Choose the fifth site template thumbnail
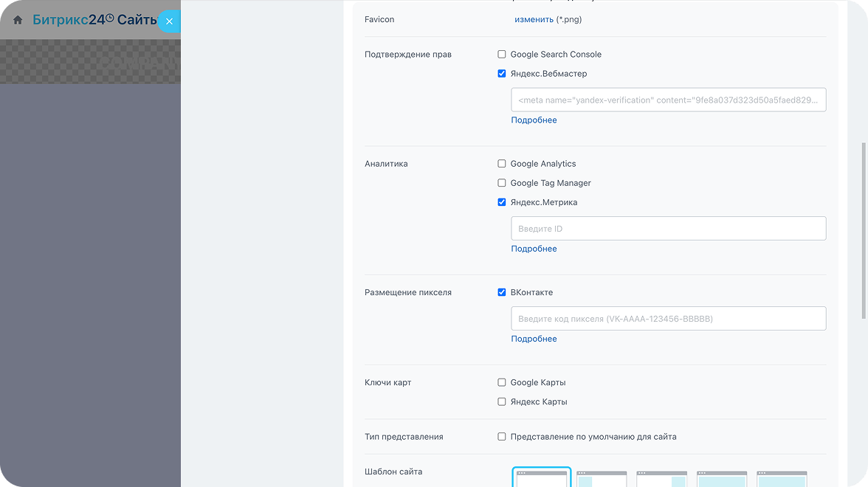Image resolution: width=868 pixels, height=487 pixels. [x=782, y=479]
